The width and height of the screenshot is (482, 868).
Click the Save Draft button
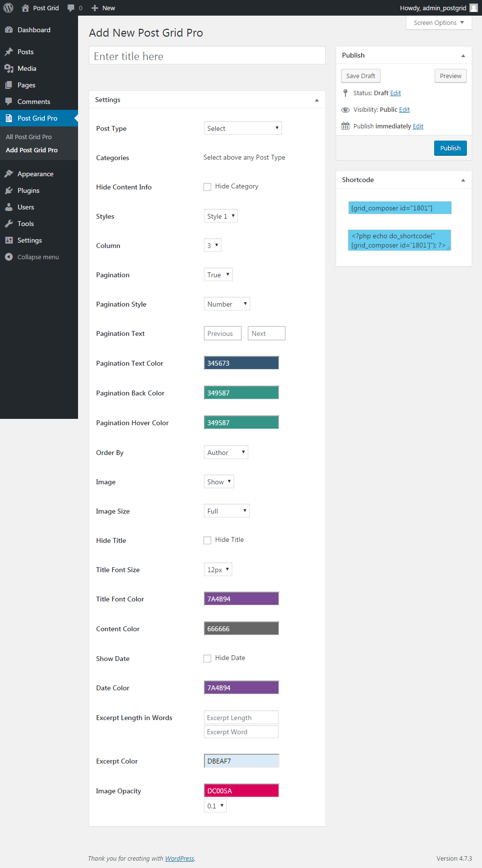(x=361, y=76)
